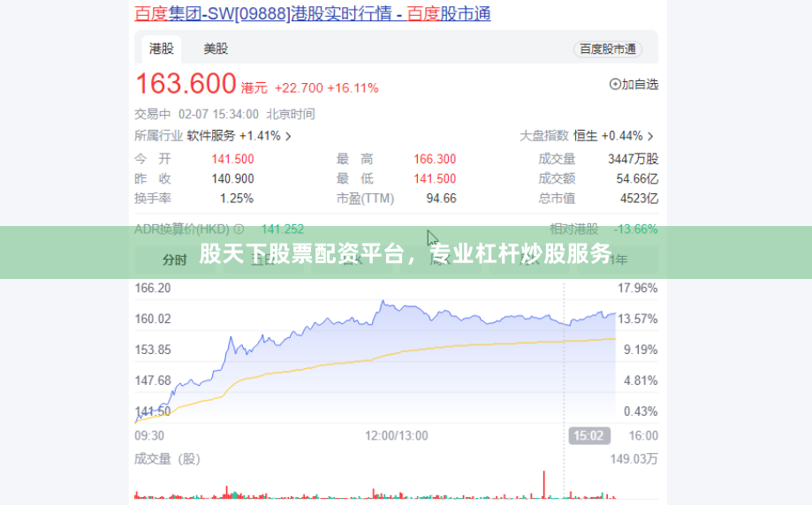Click the 17.96% percentage axis label

tap(637, 288)
